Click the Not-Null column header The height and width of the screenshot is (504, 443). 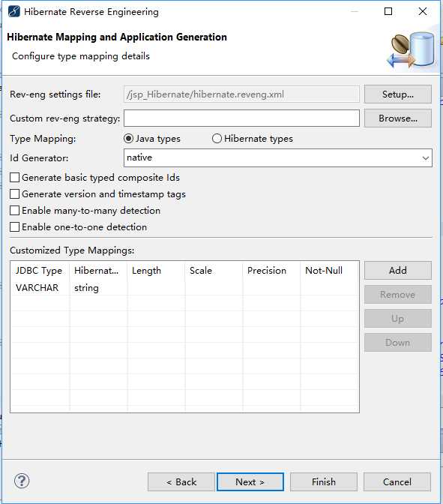point(330,271)
